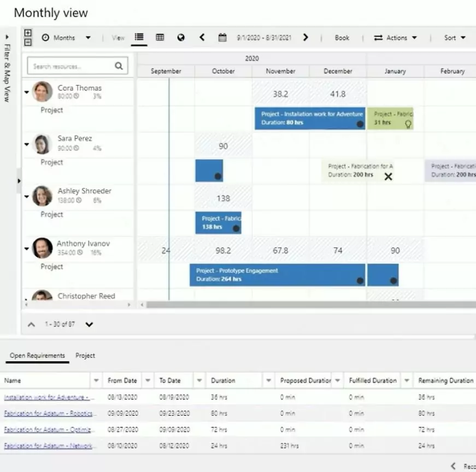Click the X on Sara Perez's booking
This screenshot has width=476, height=472.
click(x=388, y=177)
